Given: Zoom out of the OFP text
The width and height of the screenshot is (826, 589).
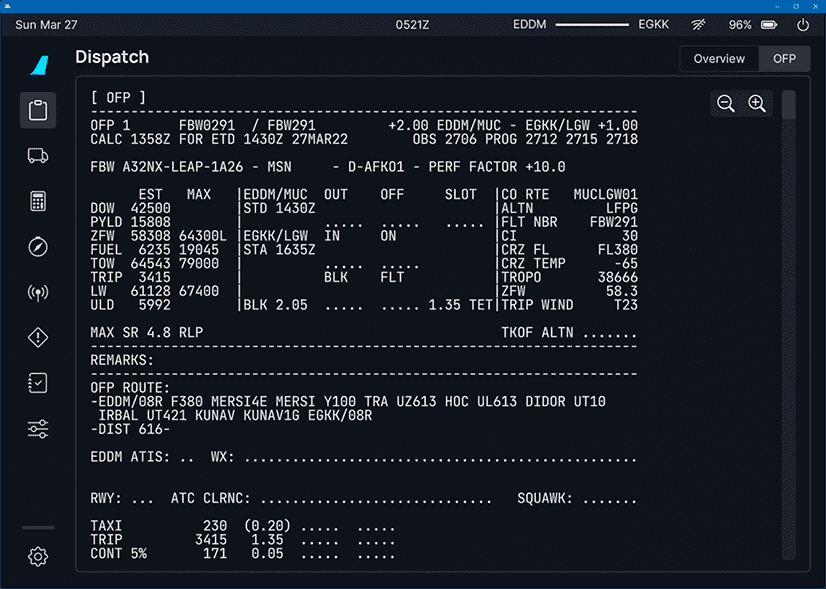Looking at the screenshot, I should point(725,103).
